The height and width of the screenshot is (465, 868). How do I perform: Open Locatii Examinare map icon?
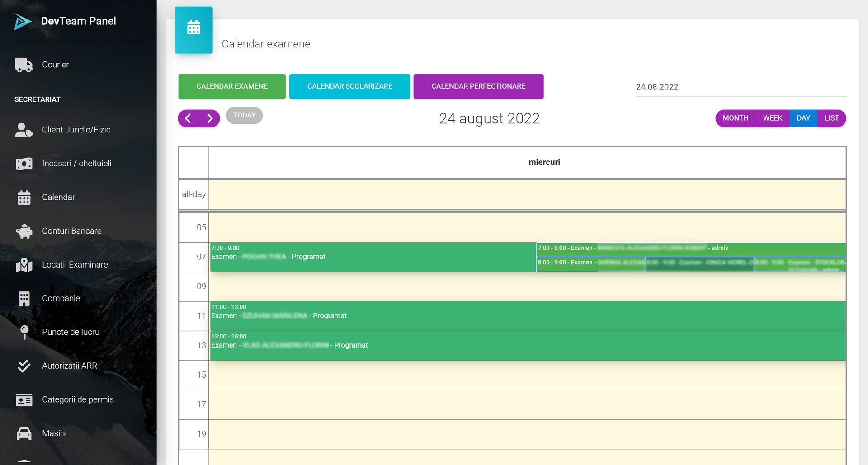pyautogui.click(x=24, y=265)
